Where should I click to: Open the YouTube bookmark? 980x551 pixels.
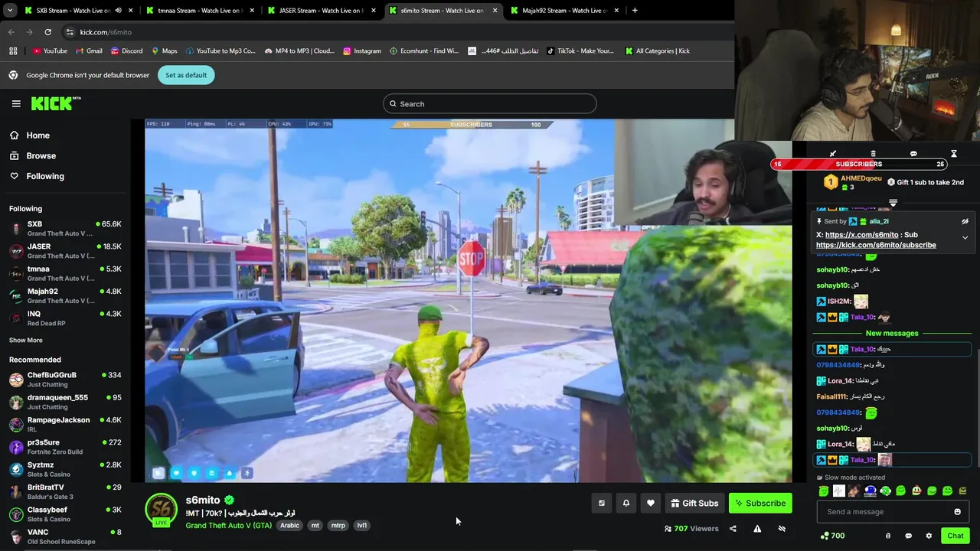coord(50,51)
